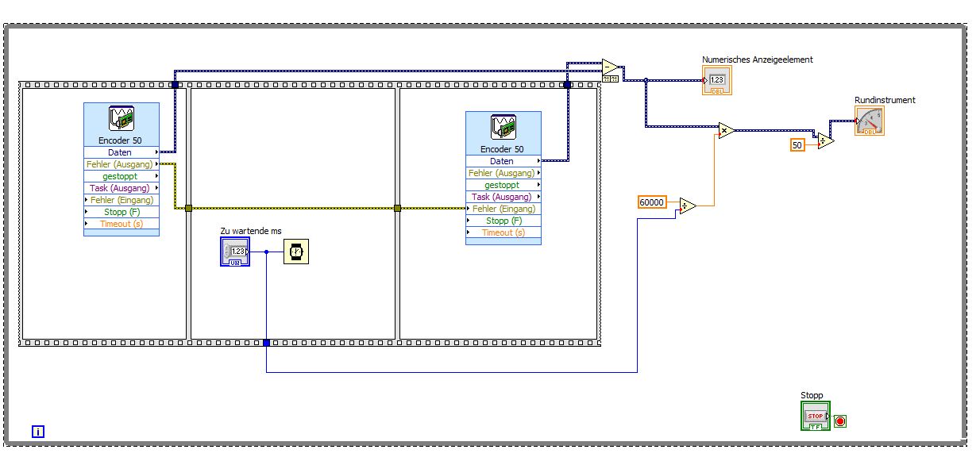Click the Stopp boolean button terminal
980x461 pixels.
[x=816, y=416]
